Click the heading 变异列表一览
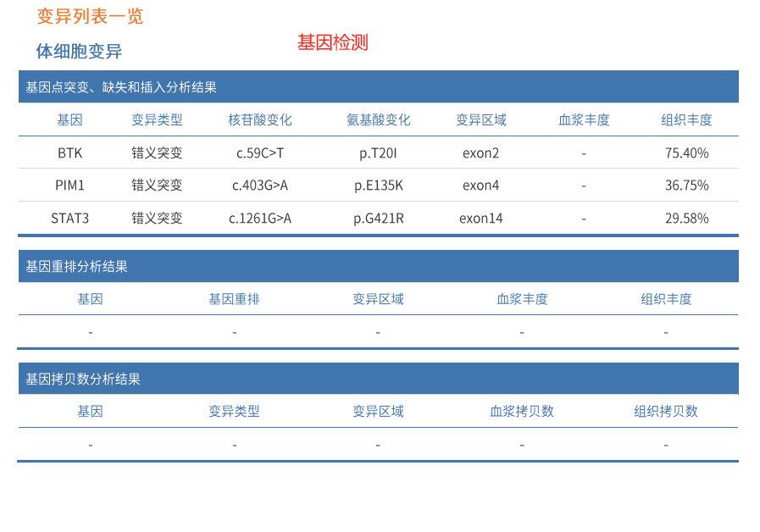Image resolution: width=760 pixels, height=532 pixels. (90, 16)
